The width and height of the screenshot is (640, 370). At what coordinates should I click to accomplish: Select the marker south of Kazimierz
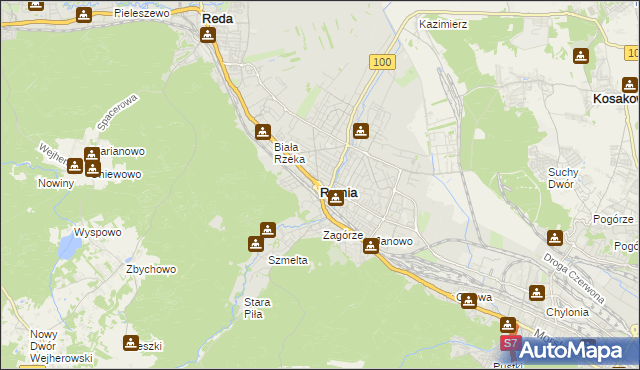tap(581, 56)
